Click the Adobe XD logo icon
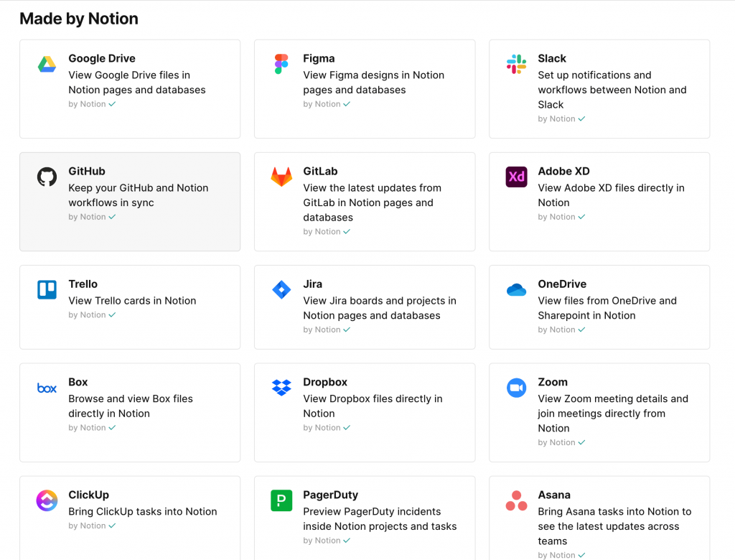735x560 pixels. [x=515, y=177]
